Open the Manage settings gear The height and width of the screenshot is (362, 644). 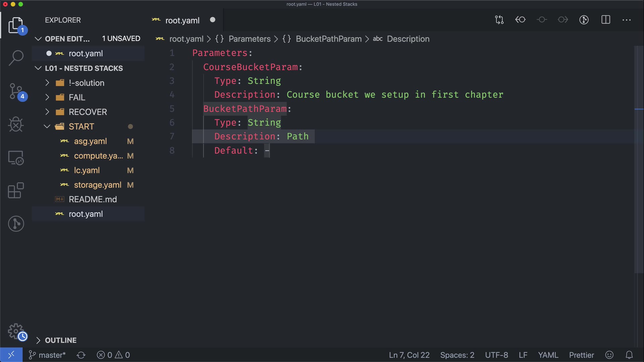click(x=16, y=331)
